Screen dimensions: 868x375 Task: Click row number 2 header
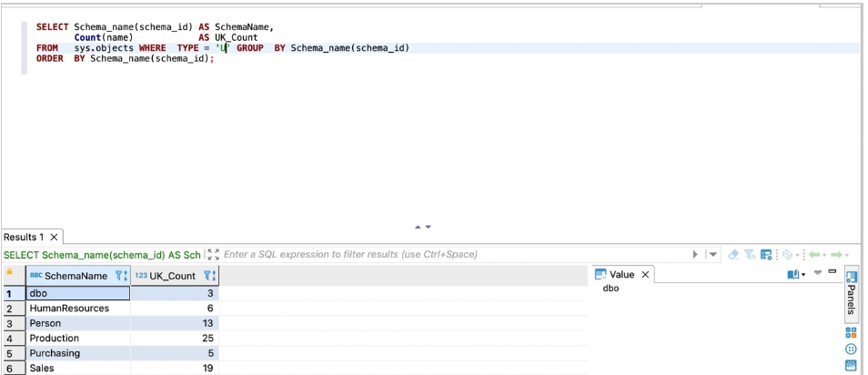tap(14, 308)
